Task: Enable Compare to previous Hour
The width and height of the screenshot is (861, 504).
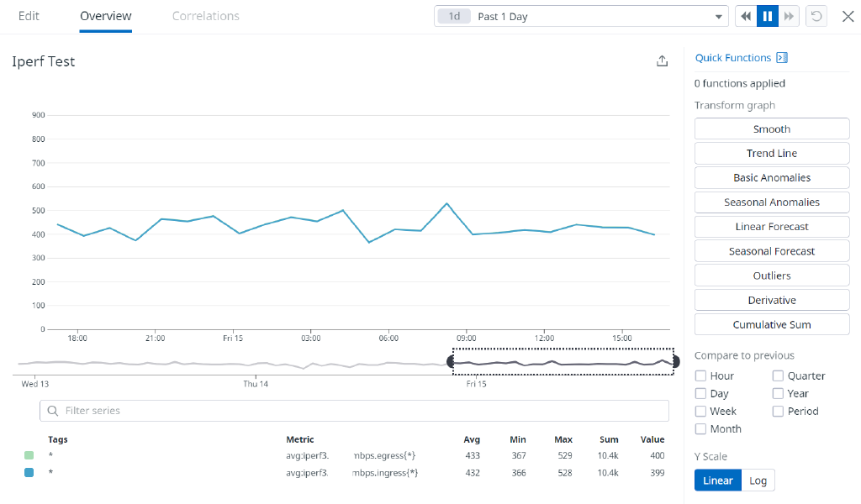Action: coord(700,375)
